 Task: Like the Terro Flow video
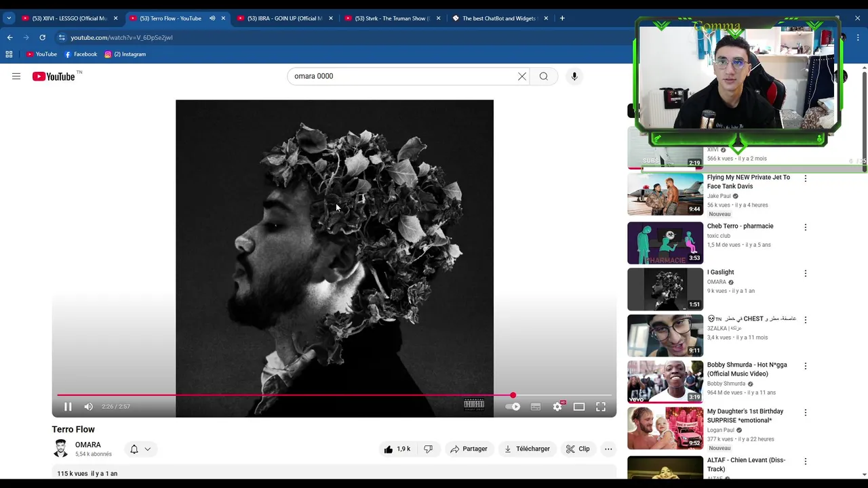397,449
